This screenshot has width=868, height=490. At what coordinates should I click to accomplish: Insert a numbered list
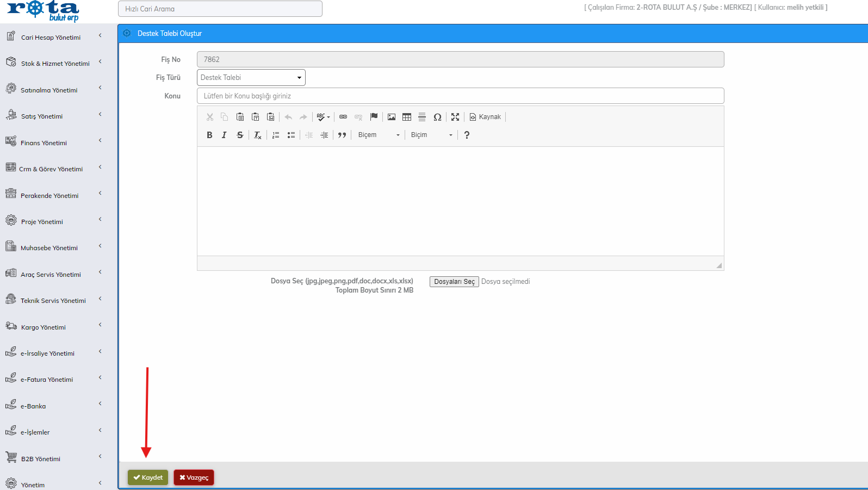point(276,135)
